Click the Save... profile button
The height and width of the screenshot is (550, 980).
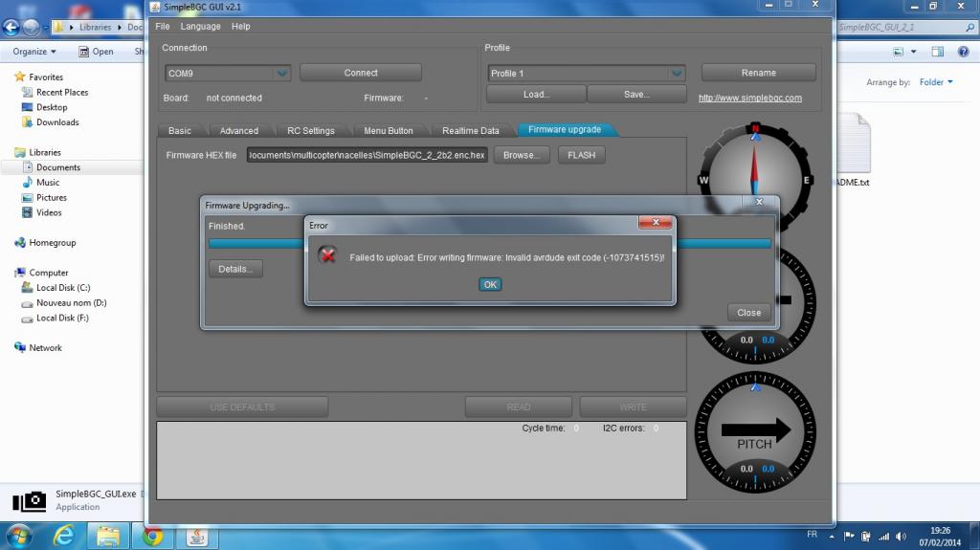636,94
